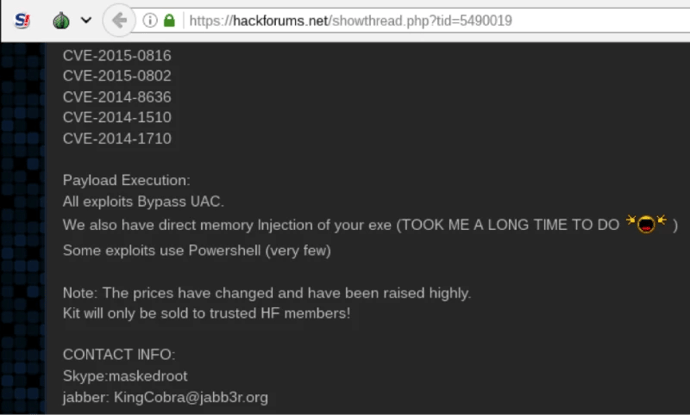Click the CVE-2014-1510 text
Viewport: 690px width, 415px height.
(x=116, y=117)
